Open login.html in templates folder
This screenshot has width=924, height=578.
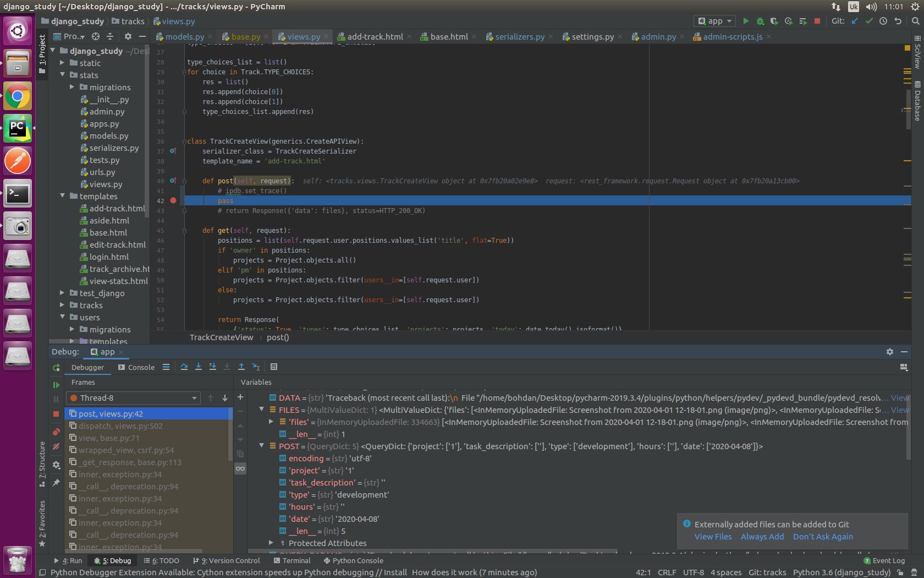pyautogui.click(x=109, y=257)
